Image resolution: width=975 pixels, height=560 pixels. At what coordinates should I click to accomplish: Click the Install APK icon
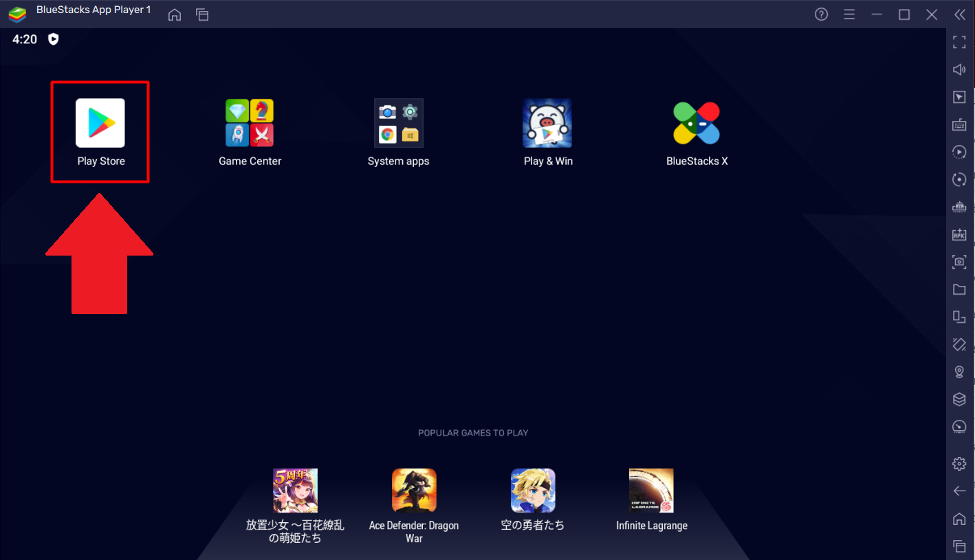[959, 234]
